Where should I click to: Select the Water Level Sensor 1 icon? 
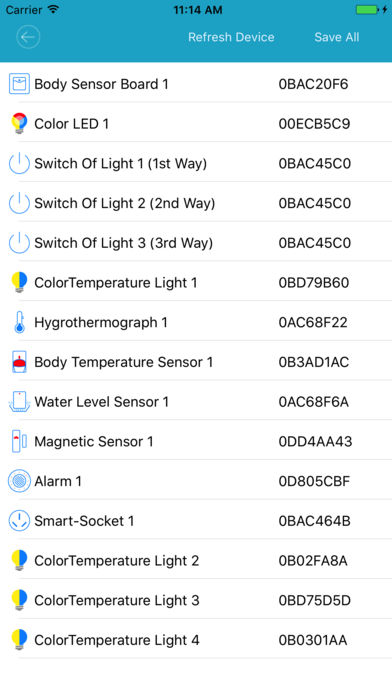pyautogui.click(x=20, y=402)
